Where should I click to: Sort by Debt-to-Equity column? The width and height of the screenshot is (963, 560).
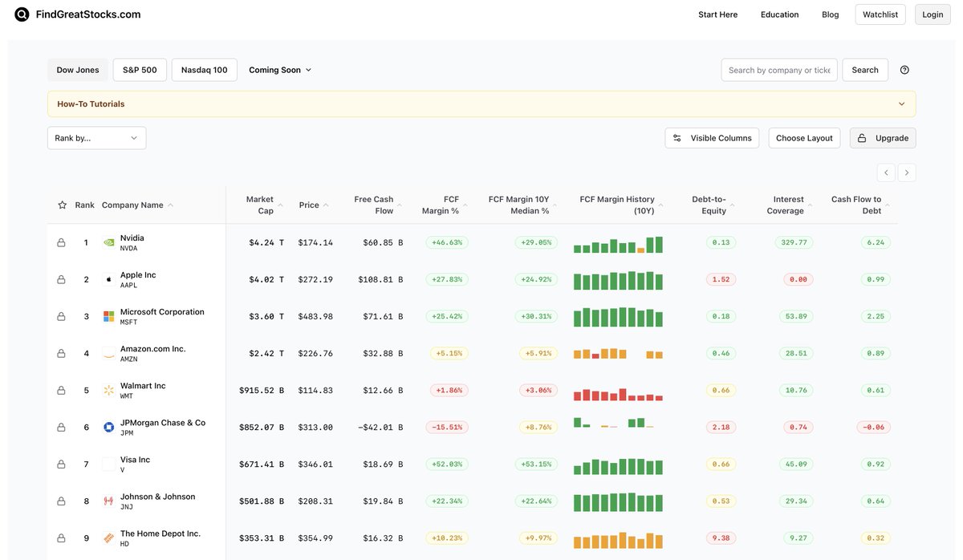(x=713, y=205)
